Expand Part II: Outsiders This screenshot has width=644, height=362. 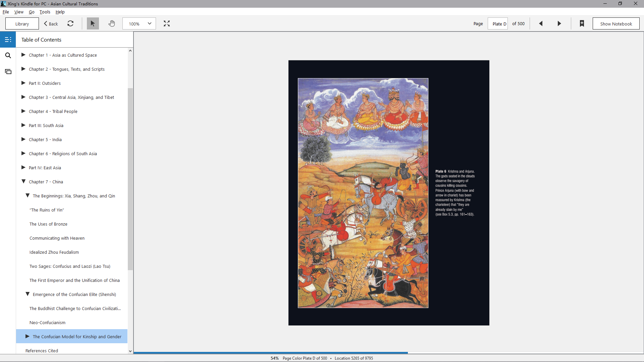(23, 83)
